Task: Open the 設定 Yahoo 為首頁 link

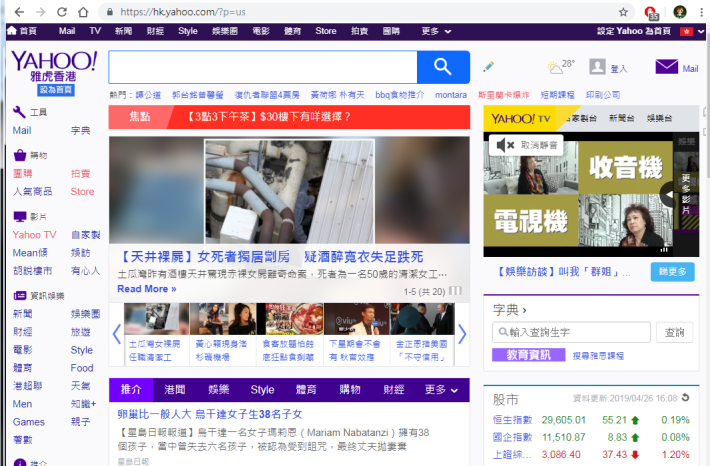Action: (x=633, y=31)
